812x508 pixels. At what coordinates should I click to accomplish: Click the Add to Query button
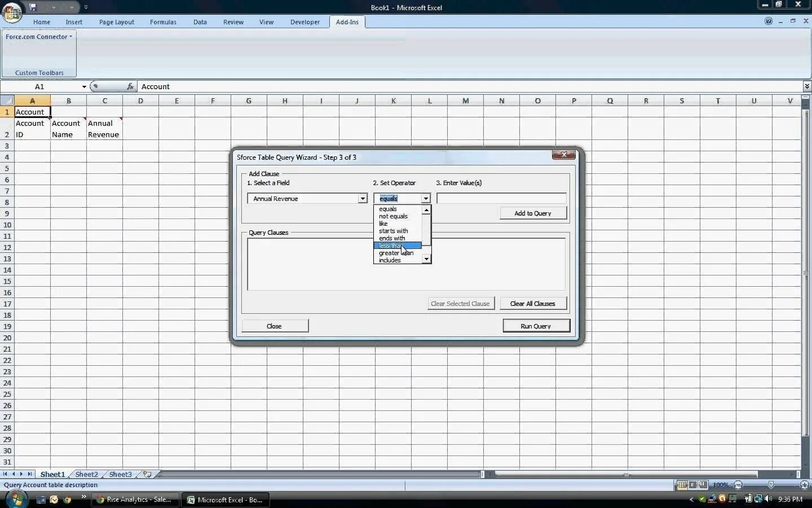click(x=533, y=213)
